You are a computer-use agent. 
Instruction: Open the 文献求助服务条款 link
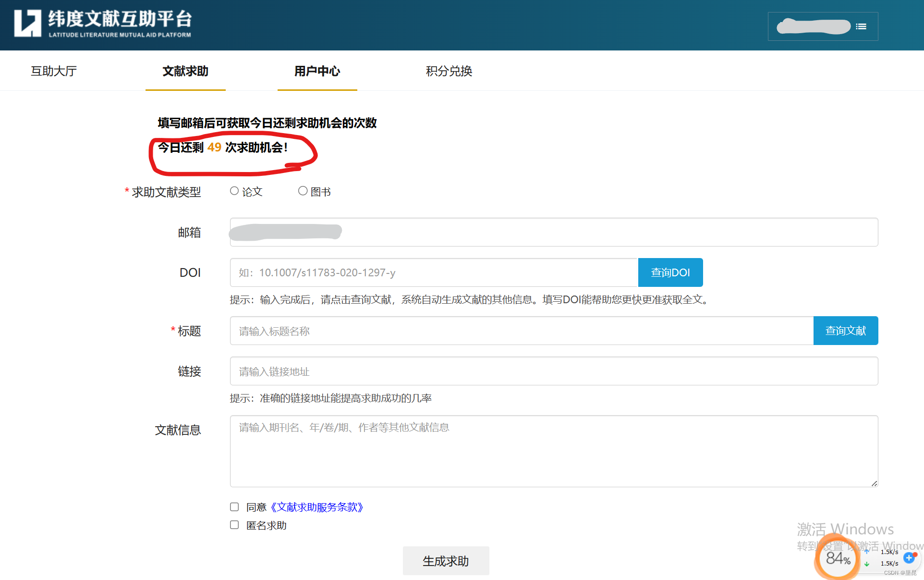(x=317, y=507)
